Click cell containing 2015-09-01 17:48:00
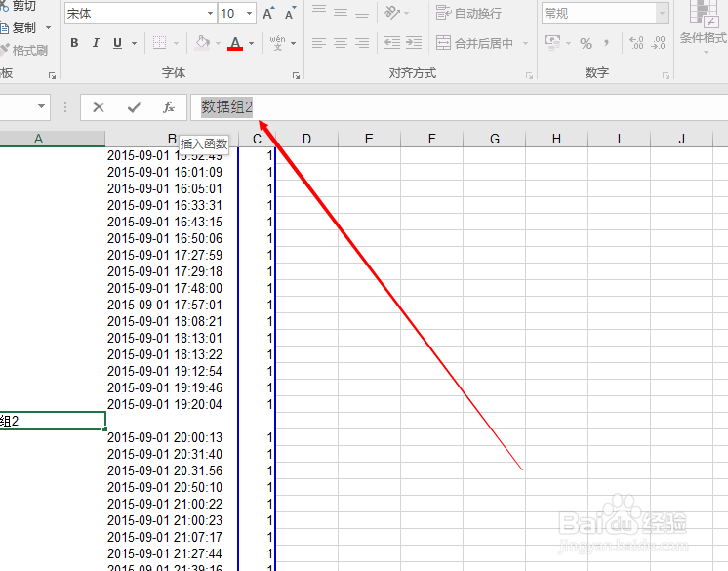728x571 pixels. pyautogui.click(x=172, y=288)
